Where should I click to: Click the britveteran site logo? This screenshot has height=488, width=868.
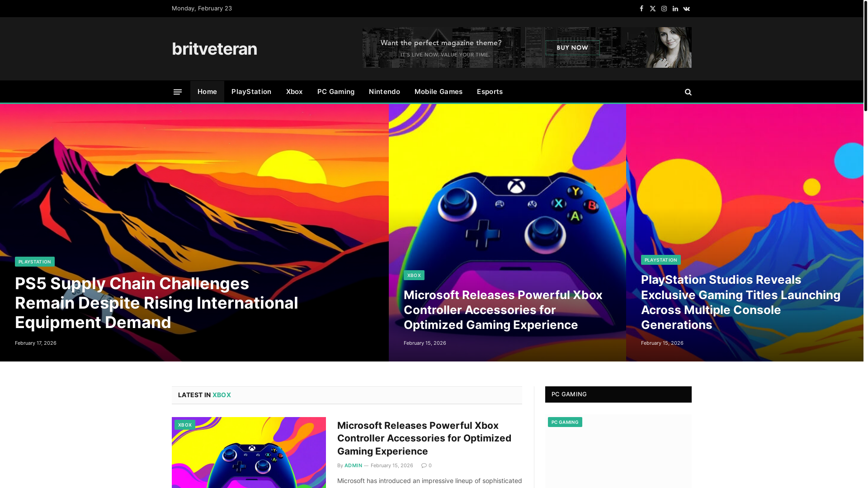pos(214,49)
